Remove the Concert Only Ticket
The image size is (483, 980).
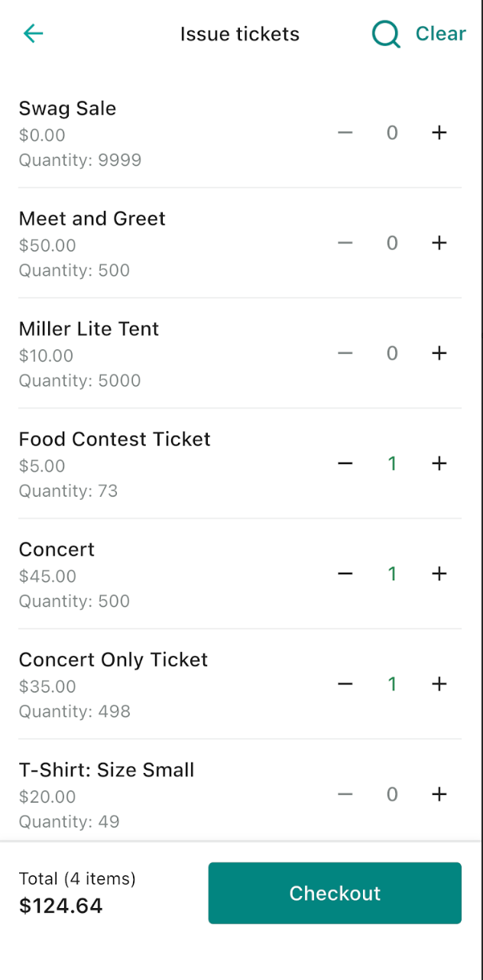coord(345,683)
